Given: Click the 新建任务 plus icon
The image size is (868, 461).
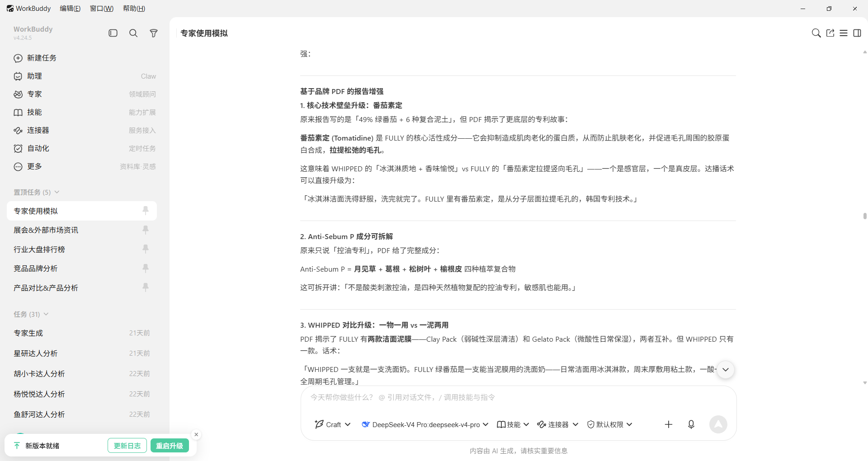Looking at the screenshot, I should 18,58.
